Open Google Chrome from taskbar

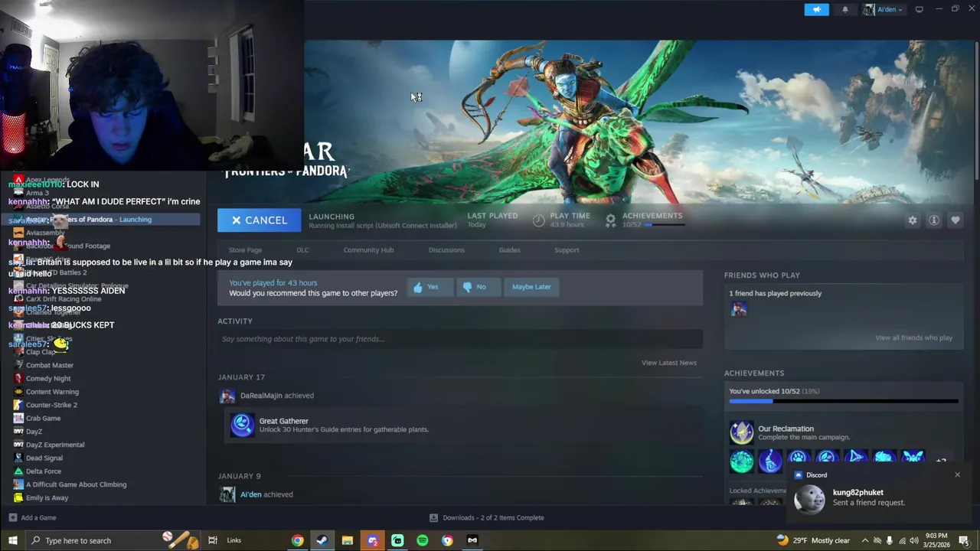point(297,540)
